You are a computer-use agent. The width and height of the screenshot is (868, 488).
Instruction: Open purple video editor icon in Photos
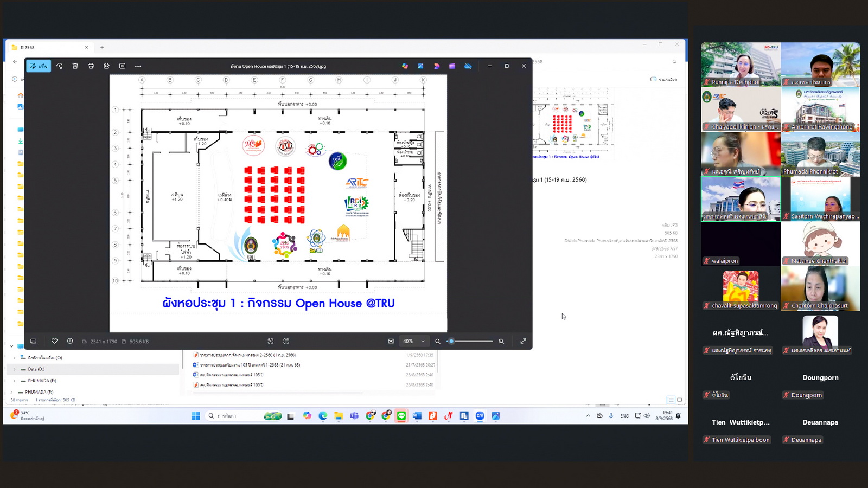coord(452,66)
